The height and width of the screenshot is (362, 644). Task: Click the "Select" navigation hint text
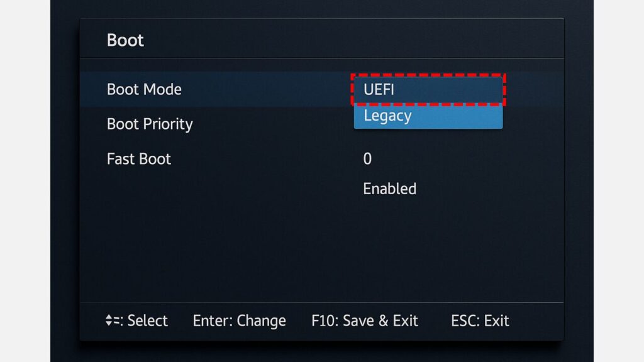click(148, 321)
